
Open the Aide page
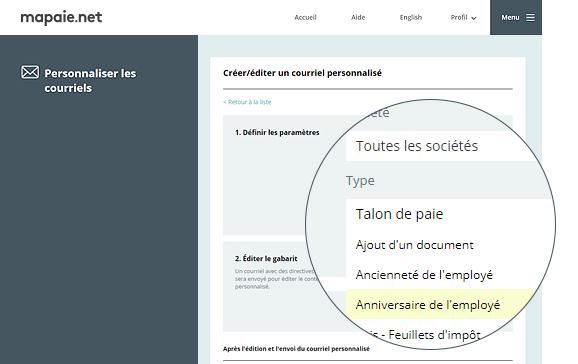(x=358, y=17)
